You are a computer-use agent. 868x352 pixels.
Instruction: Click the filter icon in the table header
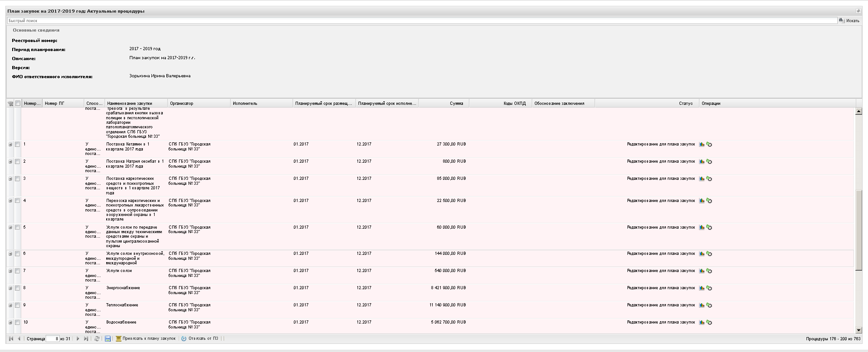click(x=10, y=103)
